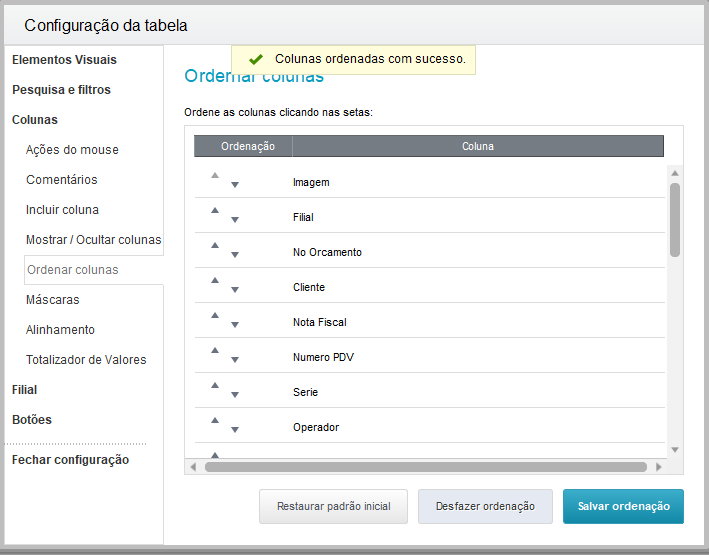Image resolution: width=709 pixels, height=555 pixels.
Task: Move Filial column down with arrow
Action: tap(235, 220)
